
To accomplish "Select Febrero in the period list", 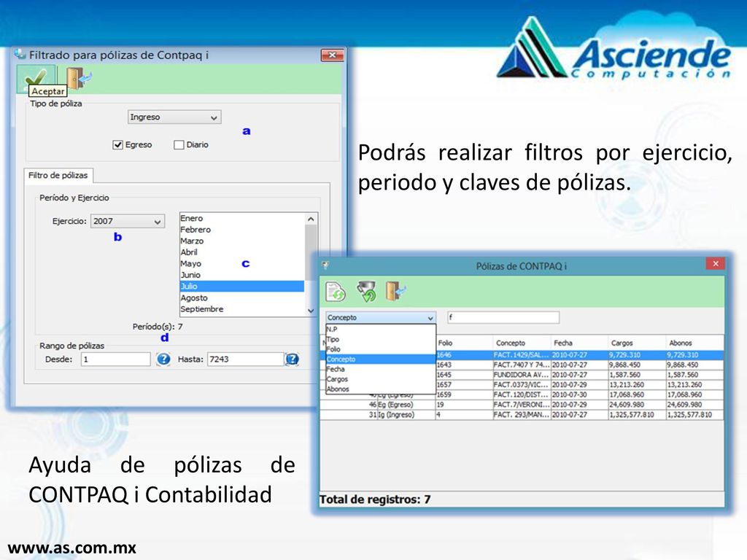I will pyautogui.click(x=242, y=230).
